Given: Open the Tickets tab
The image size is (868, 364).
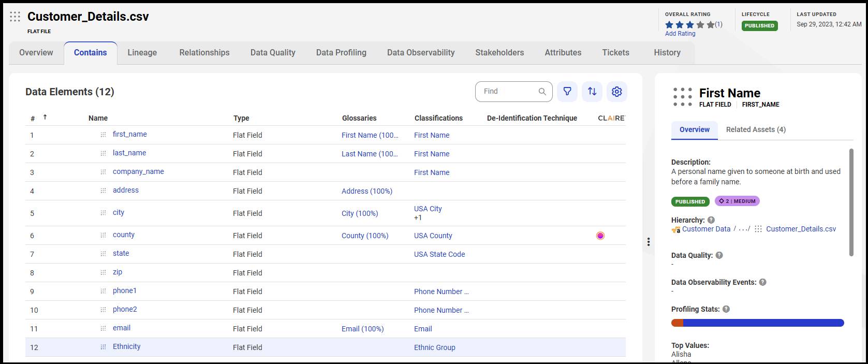Looking at the screenshot, I should tap(615, 53).
